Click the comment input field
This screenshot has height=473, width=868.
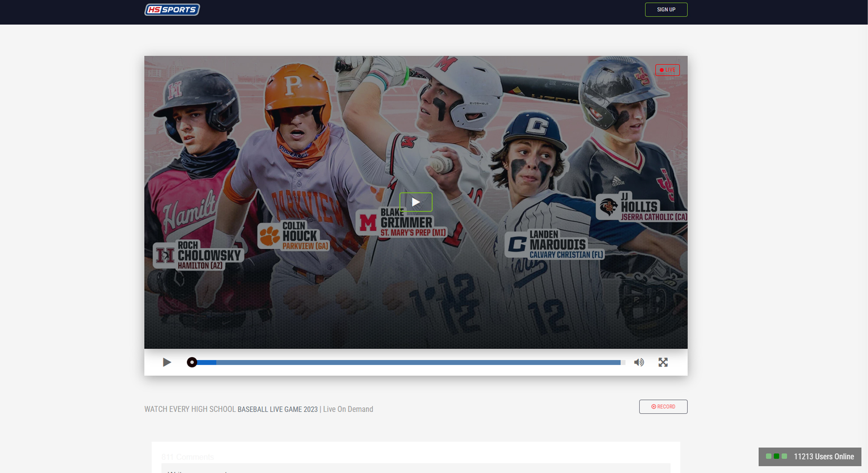[416, 469]
